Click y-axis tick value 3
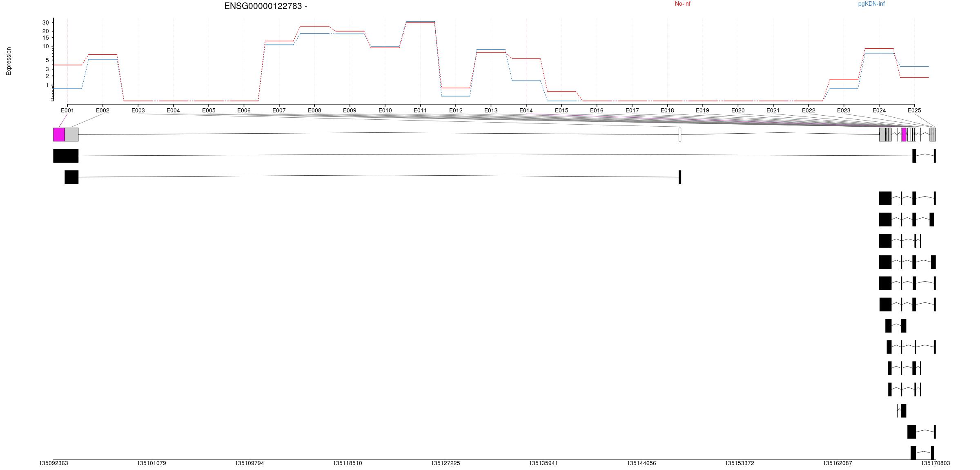 [x=47, y=69]
